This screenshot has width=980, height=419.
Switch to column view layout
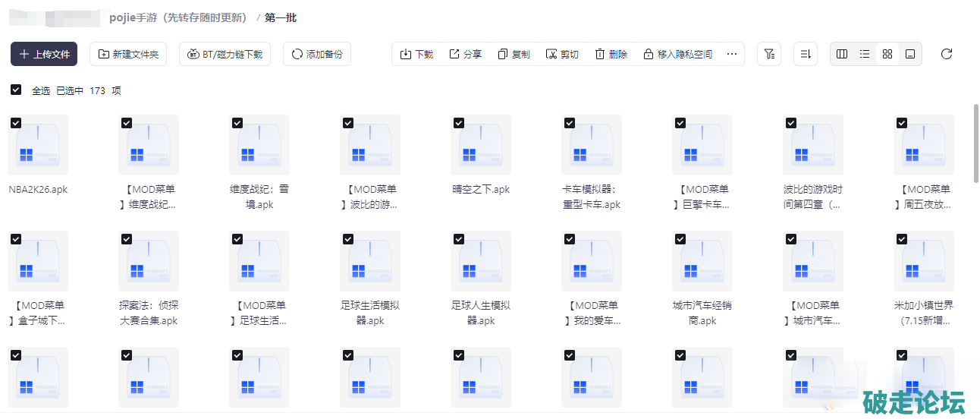[x=842, y=54]
